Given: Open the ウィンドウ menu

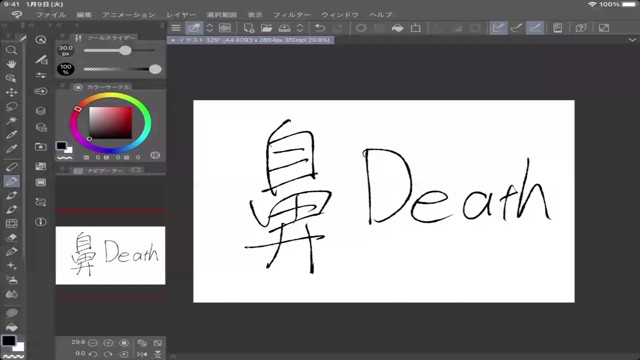Looking at the screenshot, I should [340, 15].
